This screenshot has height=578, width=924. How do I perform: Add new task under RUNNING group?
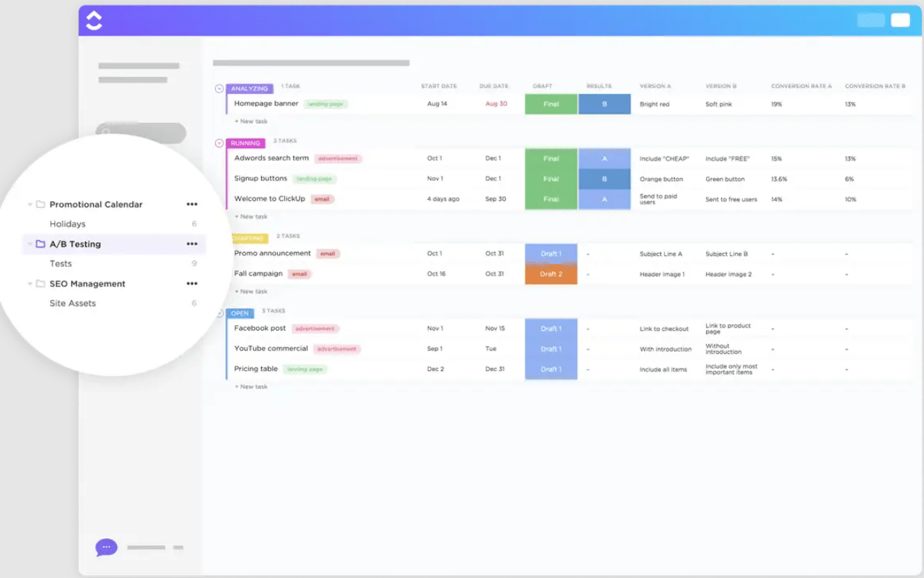point(252,217)
